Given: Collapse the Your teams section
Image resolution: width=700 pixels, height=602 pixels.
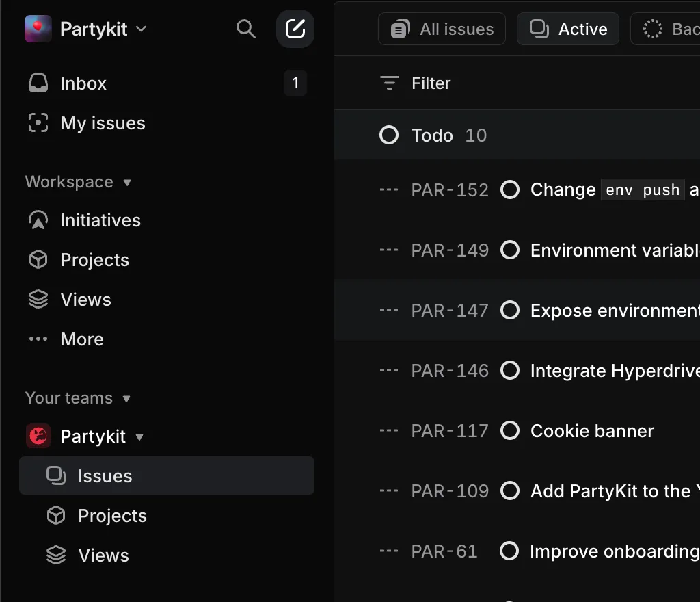Looking at the screenshot, I should click(126, 398).
